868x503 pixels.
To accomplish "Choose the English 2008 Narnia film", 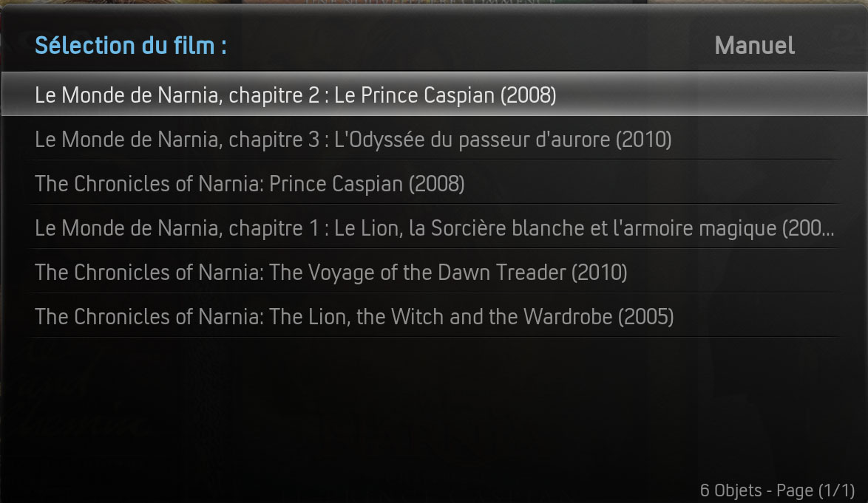I will [250, 184].
